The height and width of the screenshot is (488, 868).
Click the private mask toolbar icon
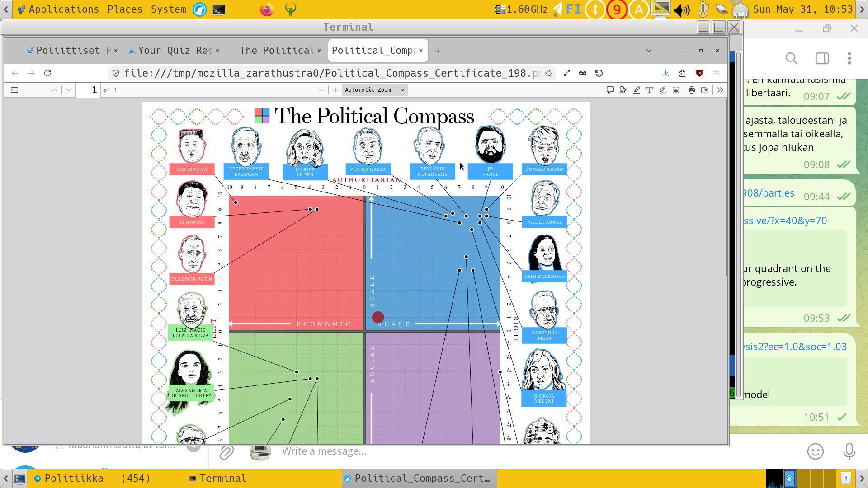click(x=583, y=73)
